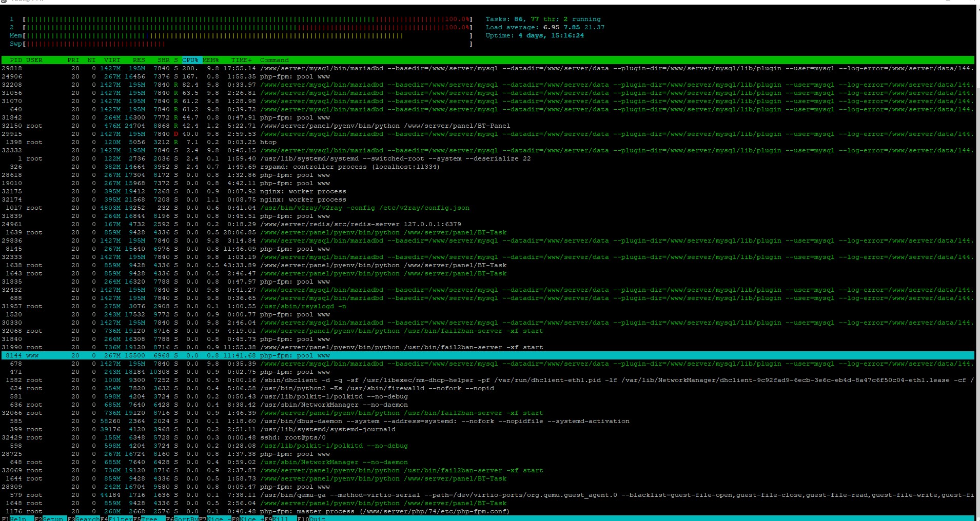Select the systemd row with PID 1
Screen dimensions: 980x521
click(x=487, y=158)
